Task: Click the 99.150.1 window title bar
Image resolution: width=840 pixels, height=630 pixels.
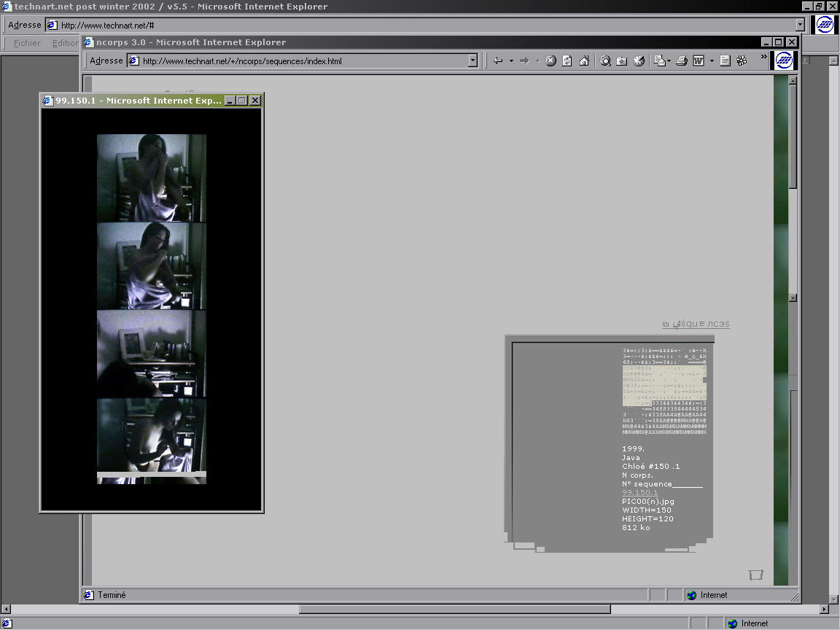Action: [x=152, y=100]
